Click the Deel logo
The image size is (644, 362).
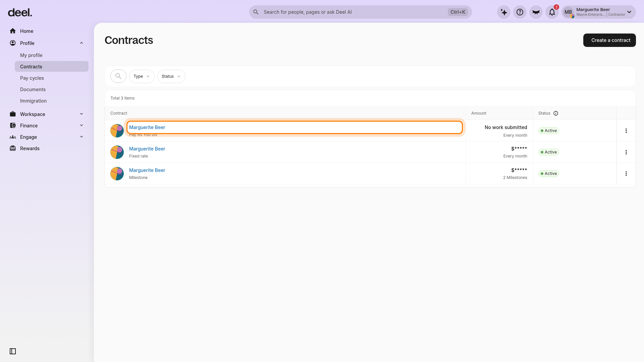click(x=20, y=13)
